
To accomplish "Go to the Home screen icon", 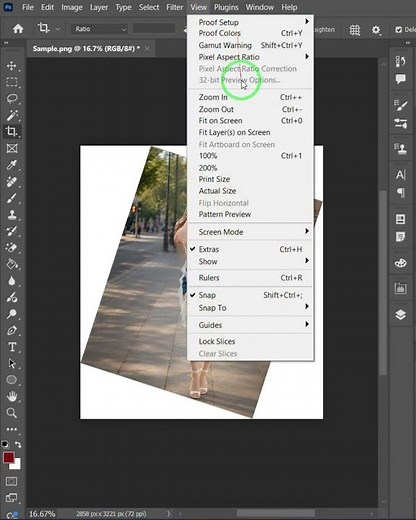I will coord(18,29).
